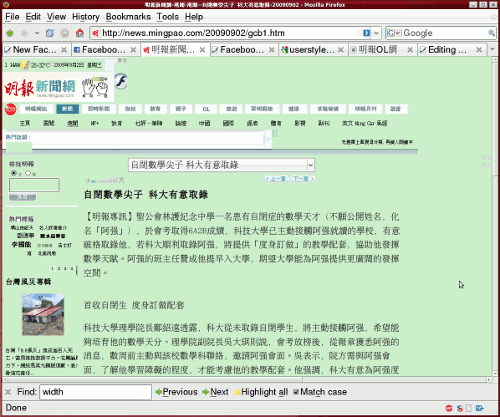Click the 中國 navigation link

tap(205, 123)
